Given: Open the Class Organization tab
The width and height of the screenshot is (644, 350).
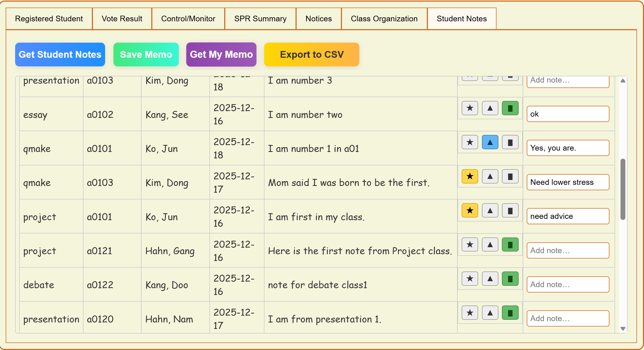Looking at the screenshot, I should pyautogui.click(x=384, y=19).
